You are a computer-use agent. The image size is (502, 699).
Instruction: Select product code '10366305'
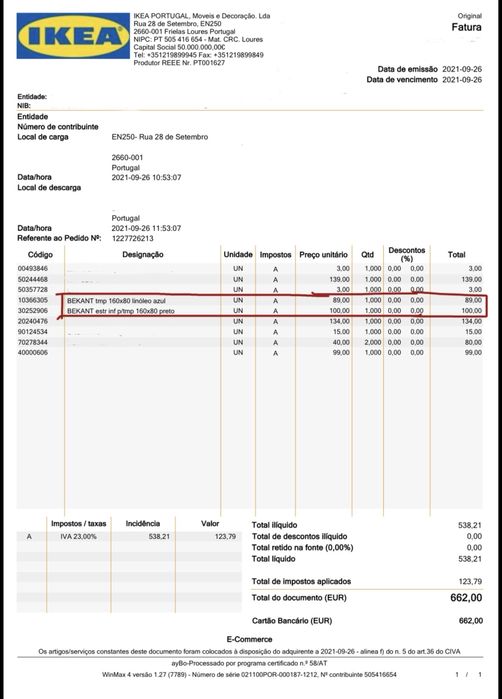pyautogui.click(x=33, y=300)
